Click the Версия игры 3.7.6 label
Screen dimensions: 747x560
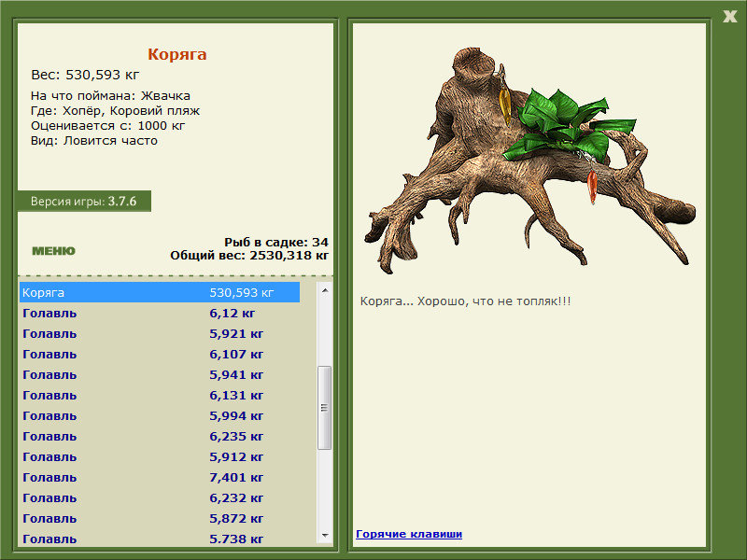84,201
